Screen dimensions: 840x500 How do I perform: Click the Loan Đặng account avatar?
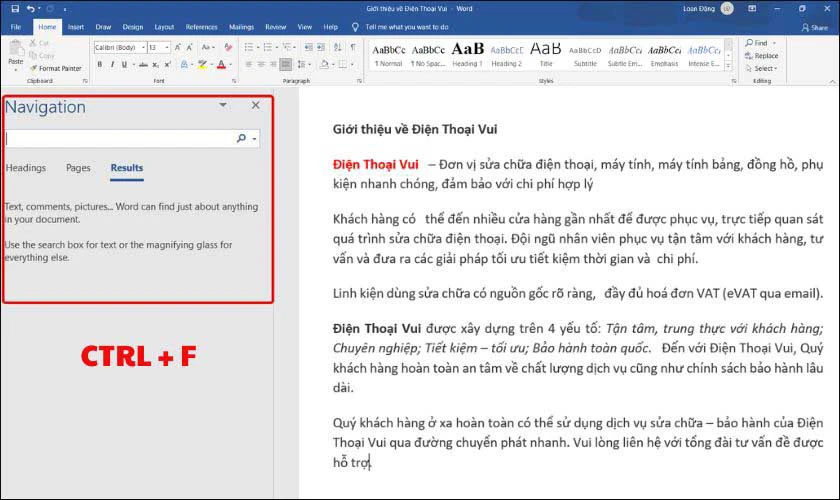[727, 8]
